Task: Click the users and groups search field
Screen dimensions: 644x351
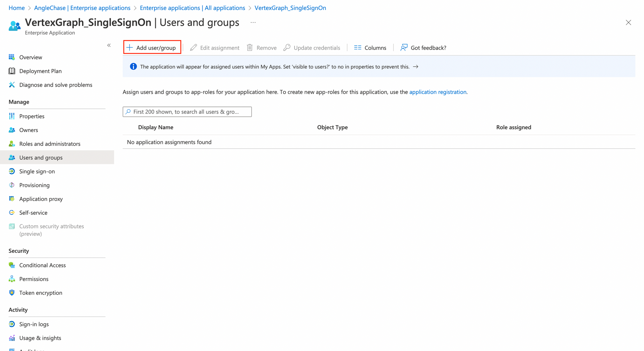Action: [x=187, y=112]
